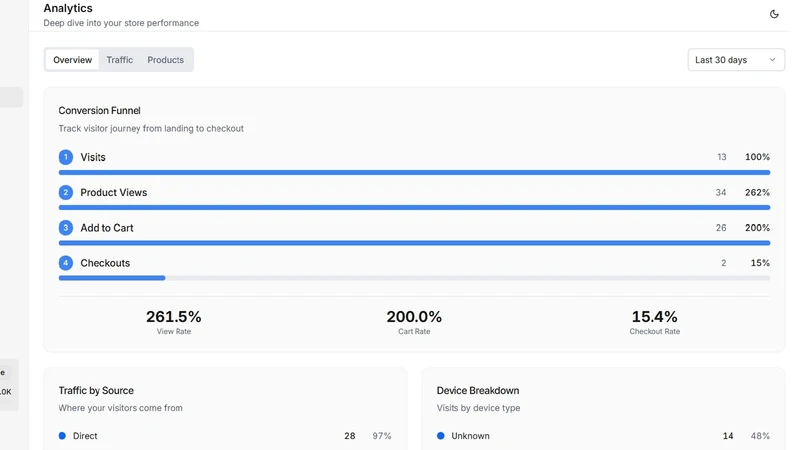Click the 100% Visits percentage
The image size is (800, 450).
[x=757, y=157]
